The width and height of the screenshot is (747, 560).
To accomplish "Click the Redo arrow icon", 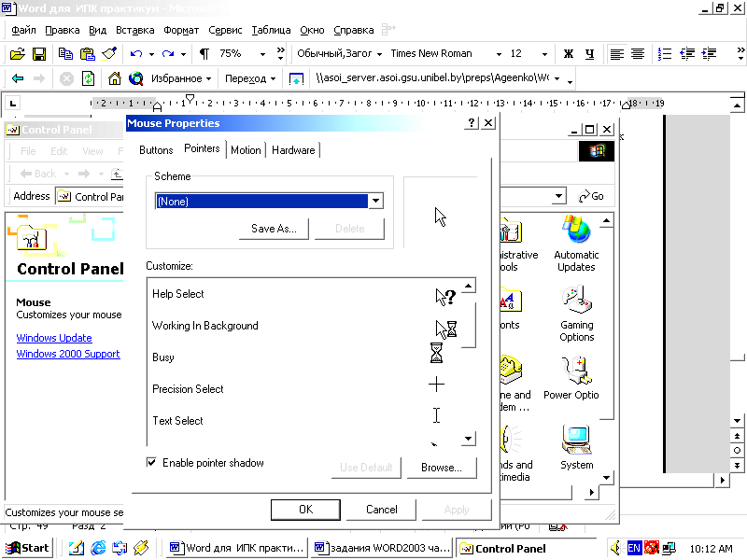I will click(x=168, y=54).
